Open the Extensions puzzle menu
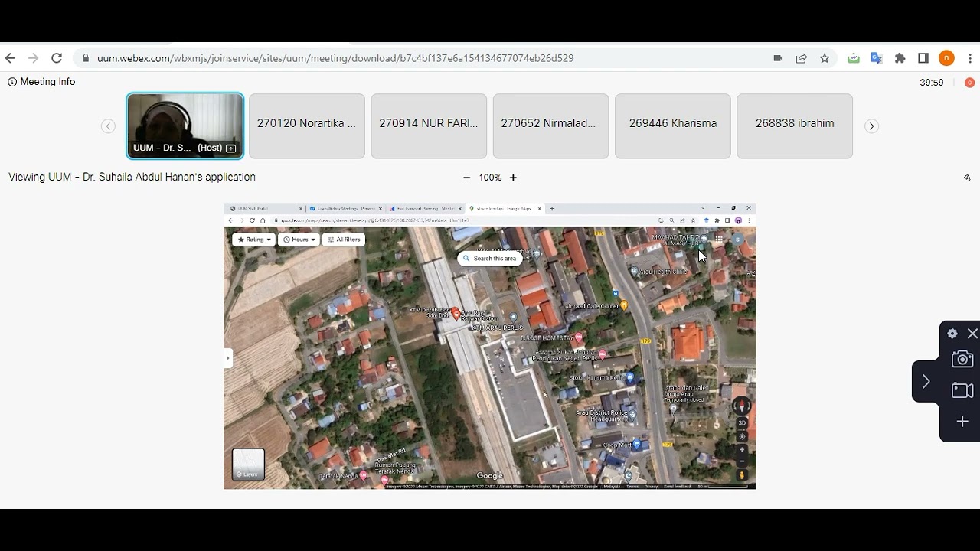 (900, 58)
